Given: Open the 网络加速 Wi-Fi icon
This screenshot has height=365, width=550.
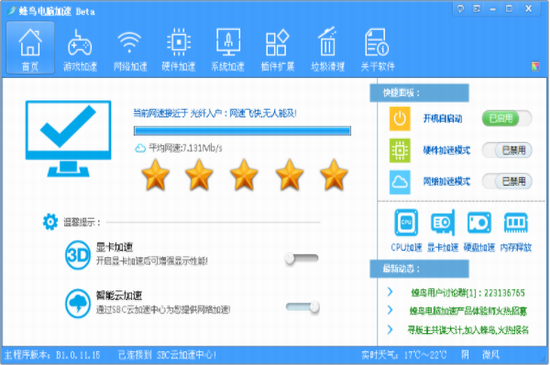Looking at the screenshot, I should point(129,42).
